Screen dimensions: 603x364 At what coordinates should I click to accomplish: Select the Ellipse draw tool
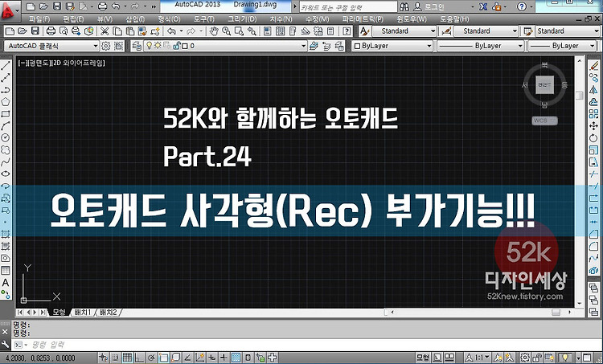6,174
